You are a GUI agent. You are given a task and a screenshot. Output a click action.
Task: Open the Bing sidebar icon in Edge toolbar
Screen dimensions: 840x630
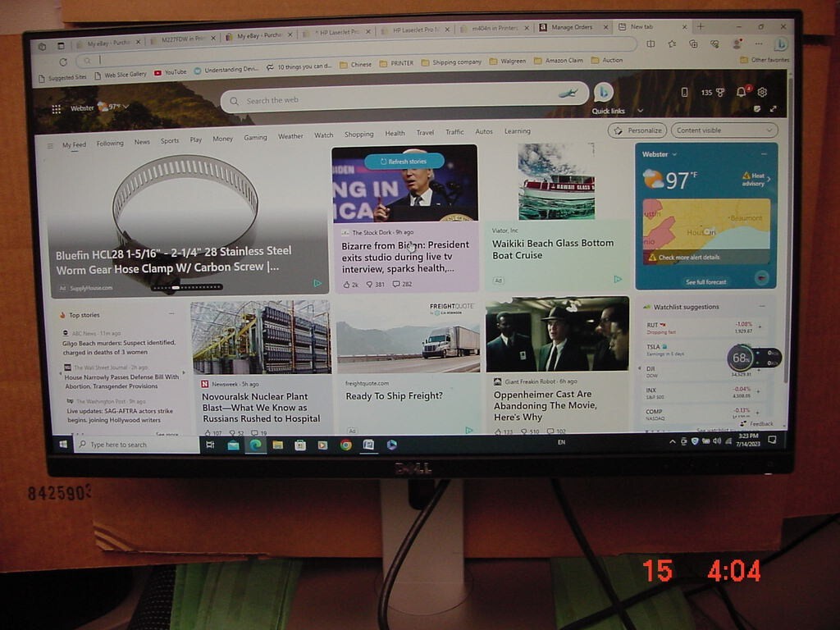tap(781, 44)
